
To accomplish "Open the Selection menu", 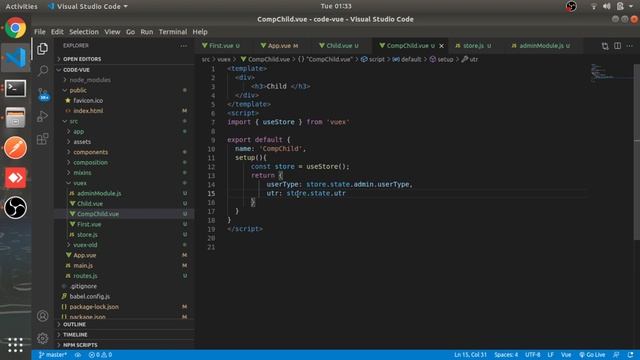I will 84,32.
